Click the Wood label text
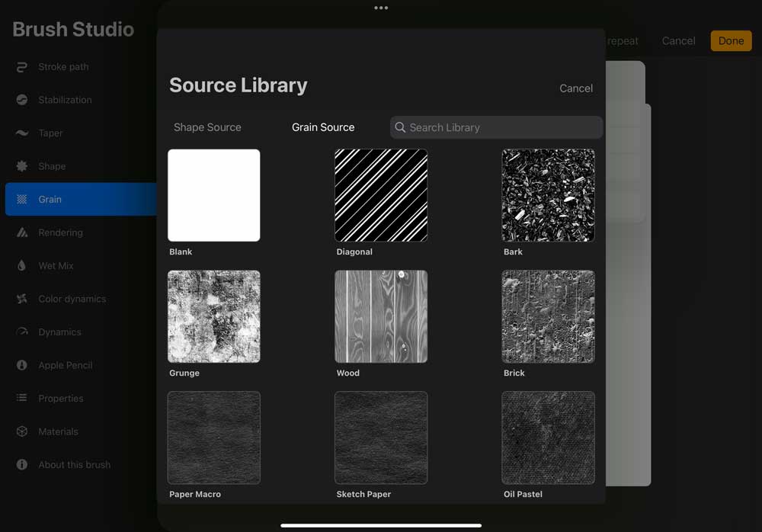Viewport: 762px width, 532px height. pos(348,373)
